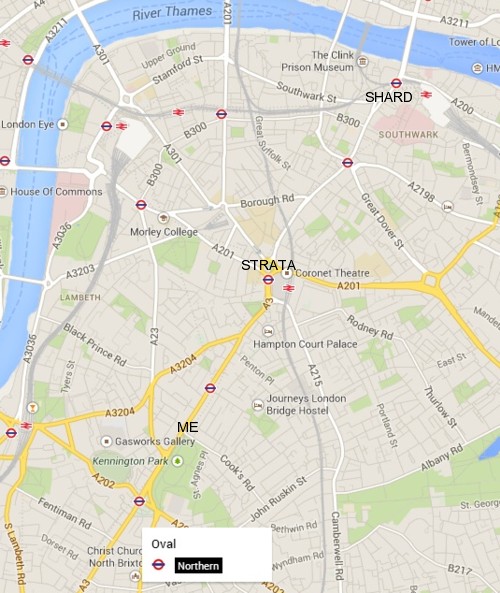Click the bar icon left of A3204

[x=33, y=408]
